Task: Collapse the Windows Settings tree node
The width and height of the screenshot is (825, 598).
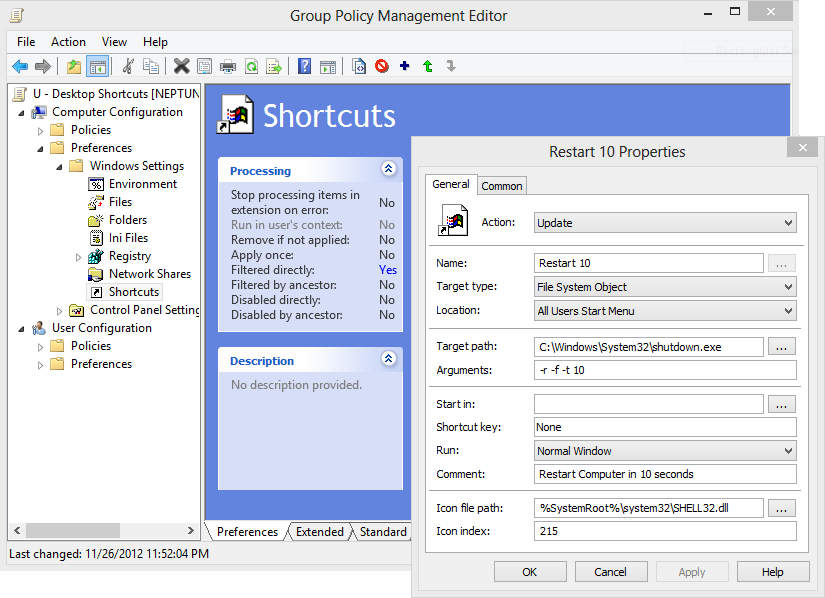Action: (58, 165)
